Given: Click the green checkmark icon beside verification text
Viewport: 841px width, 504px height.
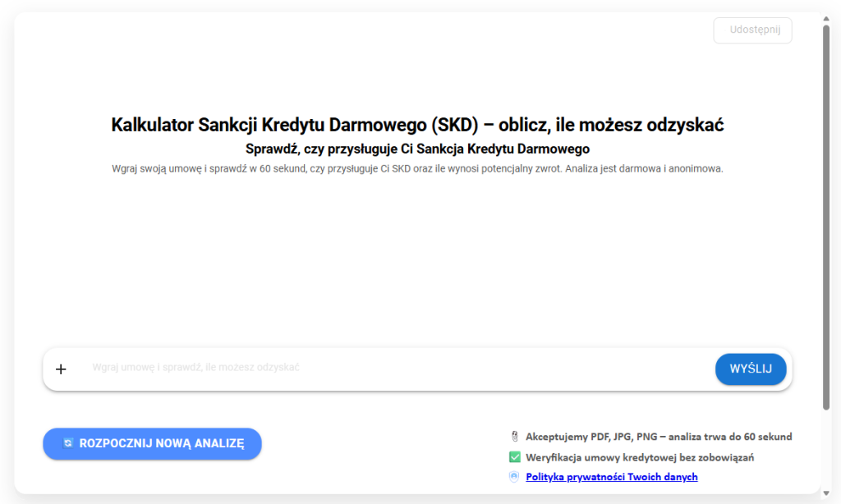Looking at the screenshot, I should pos(514,457).
